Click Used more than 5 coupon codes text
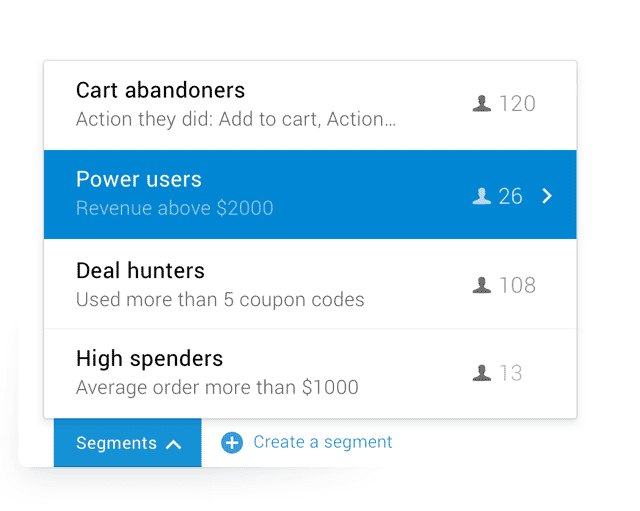Image resolution: width=640 pixels, height=511 pixels. click(220, 300)
